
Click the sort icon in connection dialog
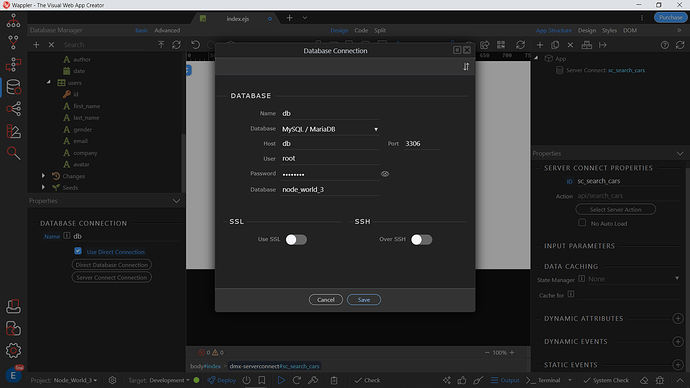coord(466,67)
